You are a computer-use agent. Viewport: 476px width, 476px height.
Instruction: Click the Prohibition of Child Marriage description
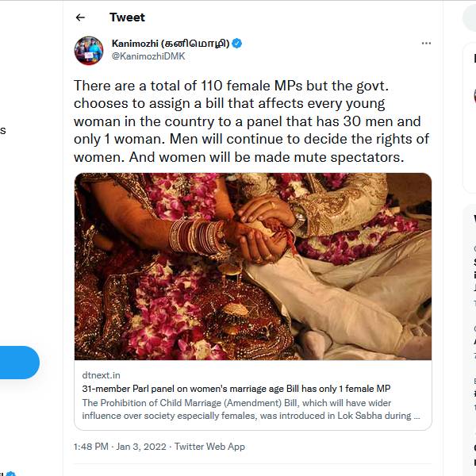[251, 409]
